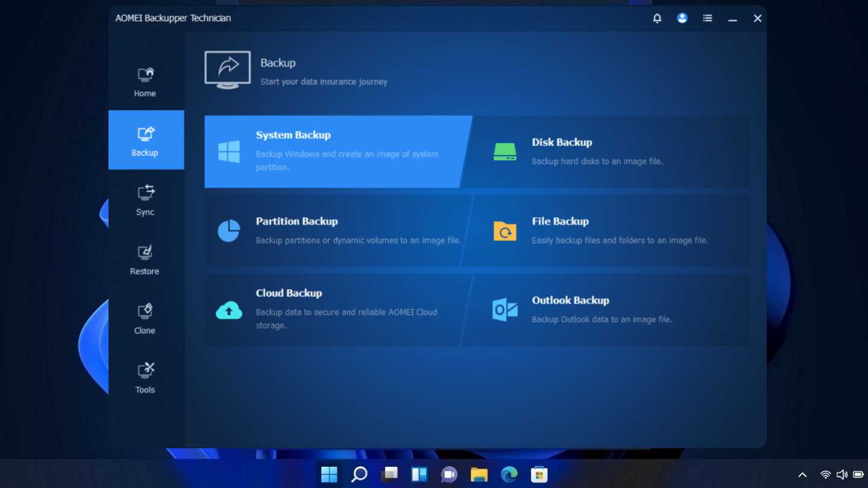Screen dimensions: 868x488
Task: Launch Microsoft Edge from taskbar
Action: (x=509, y=475)
